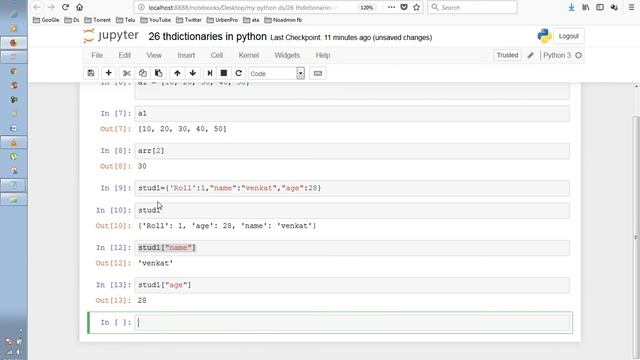The image size is (640, 360).
Task: Click the 'venkat' output text
Action: click(156, 263)
